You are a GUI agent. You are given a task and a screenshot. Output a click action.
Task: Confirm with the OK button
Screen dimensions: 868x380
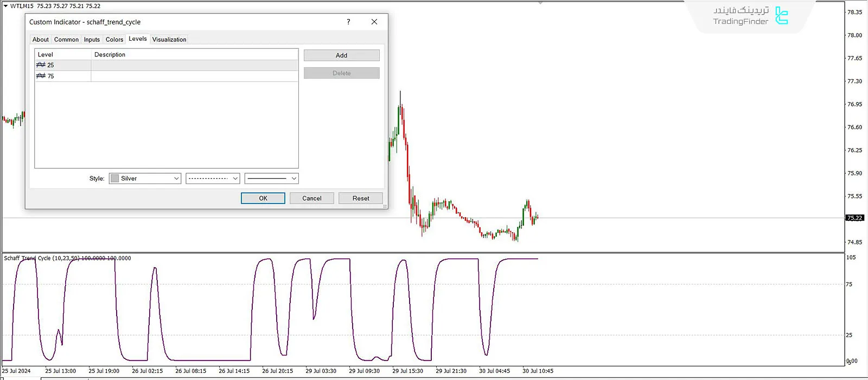(x=263, y=199)
